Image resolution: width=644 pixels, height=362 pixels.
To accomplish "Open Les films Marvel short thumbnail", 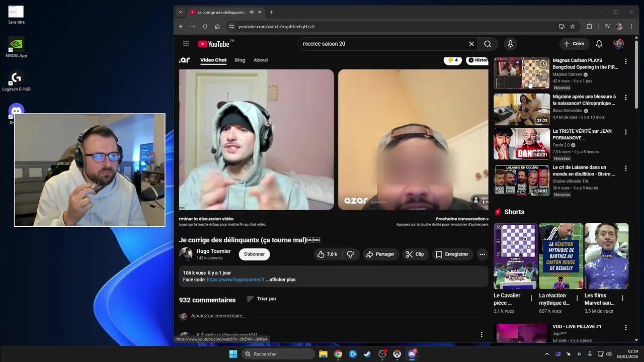I will click(x=606, y=256).
